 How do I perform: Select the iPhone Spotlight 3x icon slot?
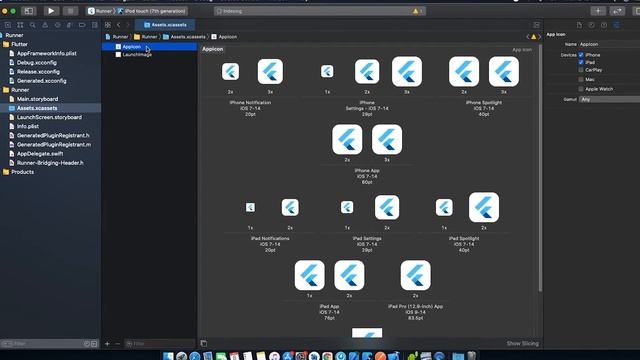[504, 72]
